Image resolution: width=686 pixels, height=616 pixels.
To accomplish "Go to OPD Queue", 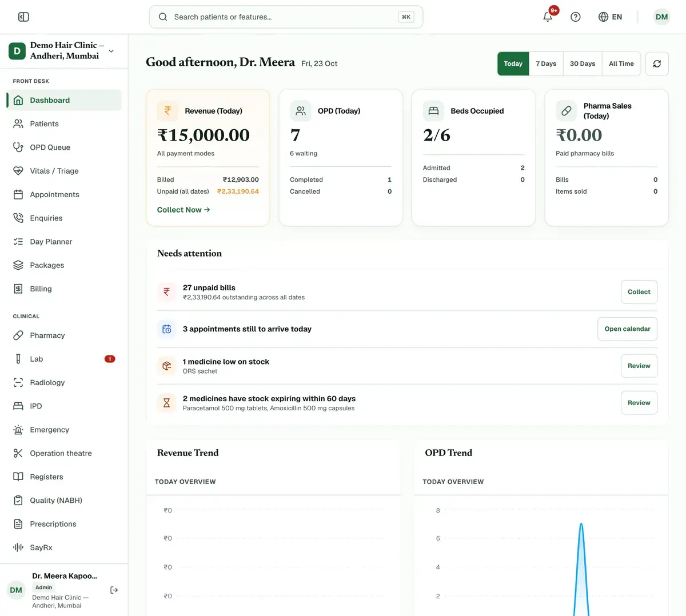I will pyautogui.click(x=64, y=147).
